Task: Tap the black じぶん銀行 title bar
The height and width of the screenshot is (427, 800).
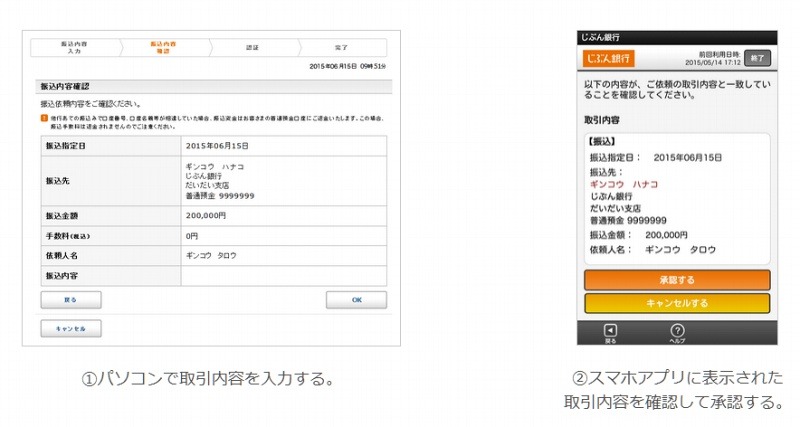Action: [677, 37]
